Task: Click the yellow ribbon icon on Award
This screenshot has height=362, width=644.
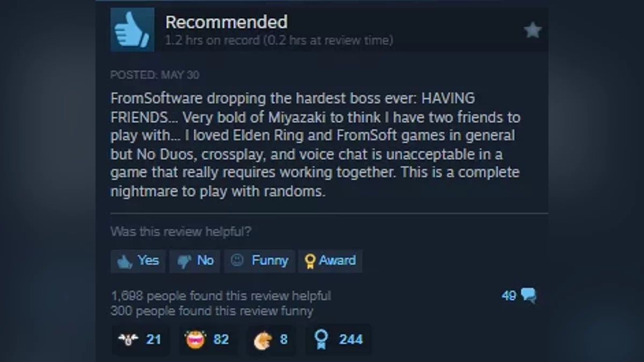Action: 310,261
